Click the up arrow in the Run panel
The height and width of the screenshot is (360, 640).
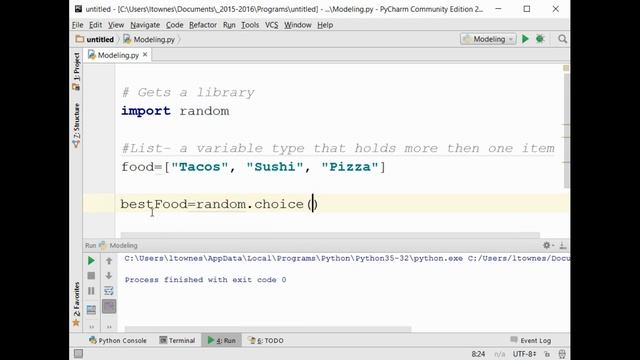(109, 260)
